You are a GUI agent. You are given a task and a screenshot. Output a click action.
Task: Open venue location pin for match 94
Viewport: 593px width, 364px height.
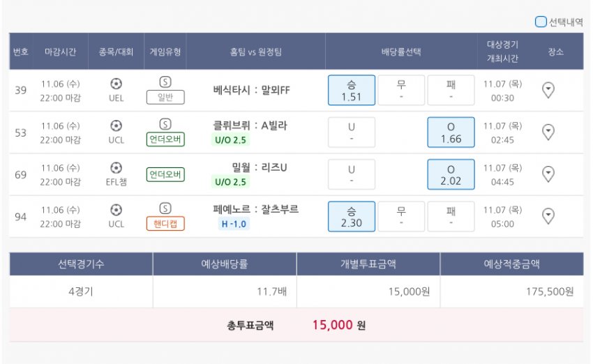click(548, 216)
